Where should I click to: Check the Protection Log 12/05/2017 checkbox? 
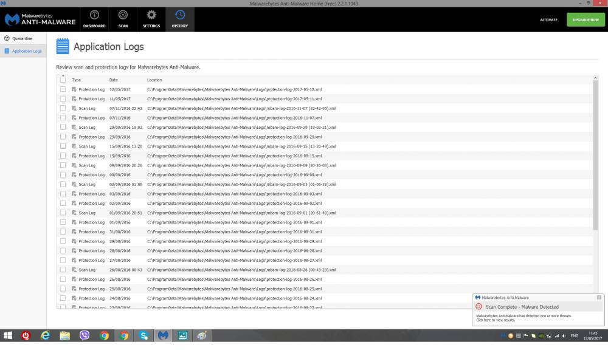click(63, 89)
